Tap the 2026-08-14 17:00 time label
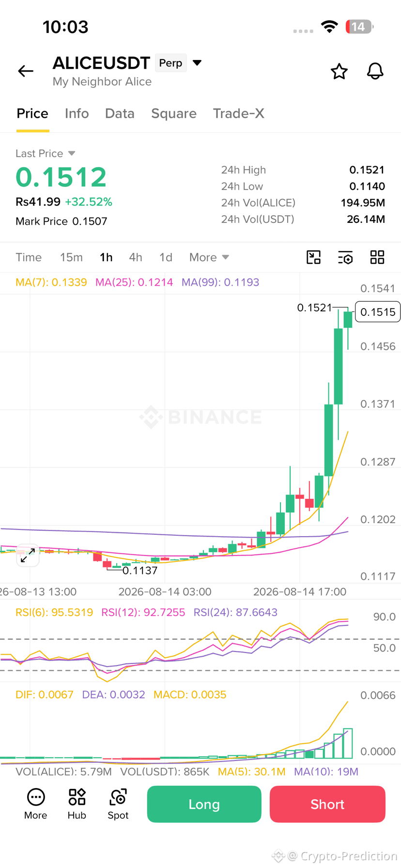The width and height of the screenshot is (401, 868). [x=300, y=592]
